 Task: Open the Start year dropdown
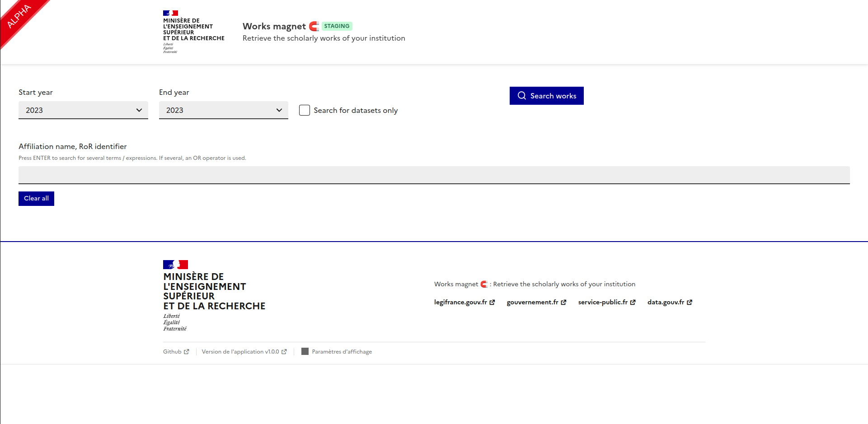pos(83,110)
